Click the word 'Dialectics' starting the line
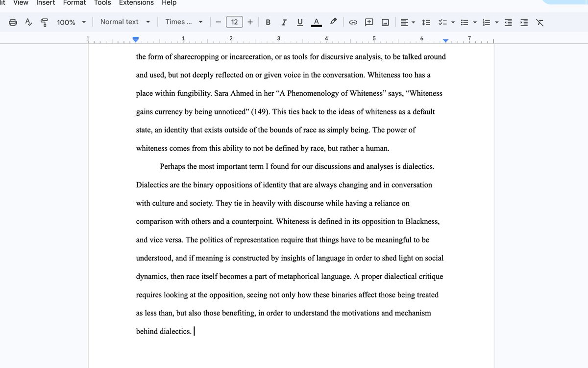The width and height of the screenshot is (588, 368). pyautogui.click(x=152, y=185)
